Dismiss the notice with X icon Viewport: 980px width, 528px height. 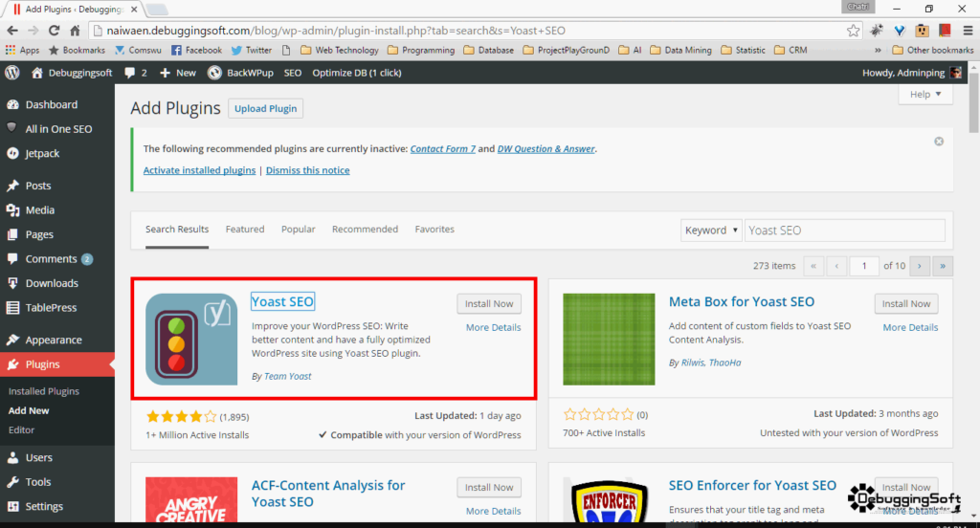click(x=939, y=142)
